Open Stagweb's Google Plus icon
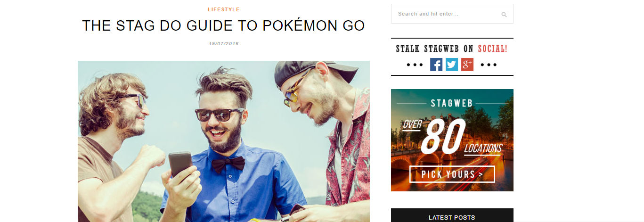The width and height of the screenshot is (644, 222). pos(467,65)
